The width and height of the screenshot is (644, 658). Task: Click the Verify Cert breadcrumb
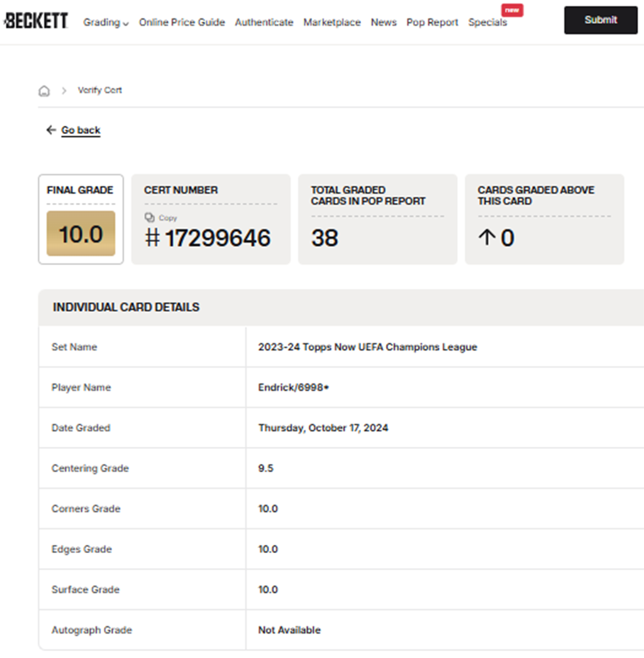[x=99, y=90]
